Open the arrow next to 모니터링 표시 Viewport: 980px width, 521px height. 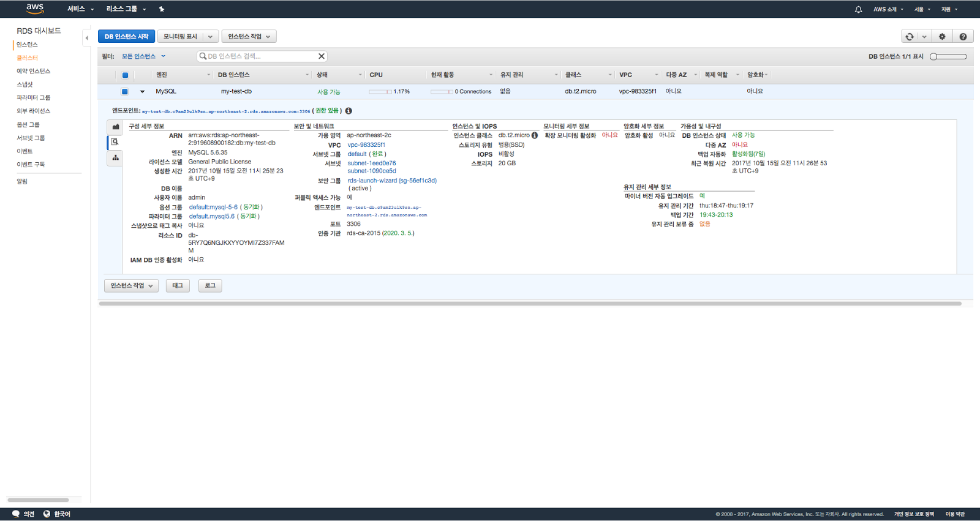coord(210,37)
